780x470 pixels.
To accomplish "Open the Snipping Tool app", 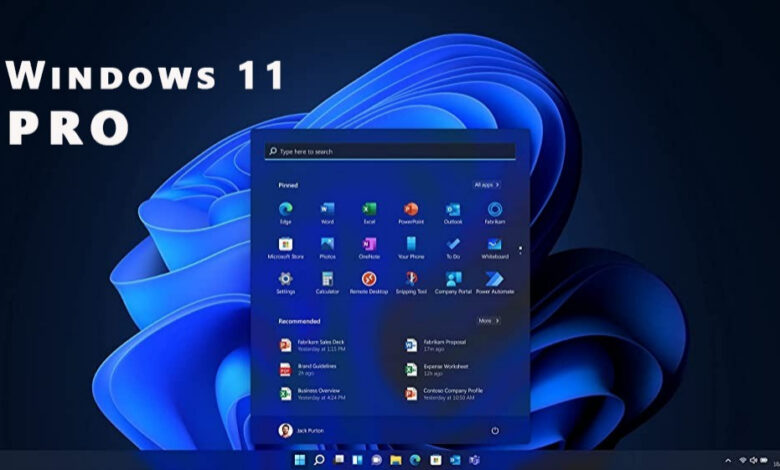I will tap(411, 280).
